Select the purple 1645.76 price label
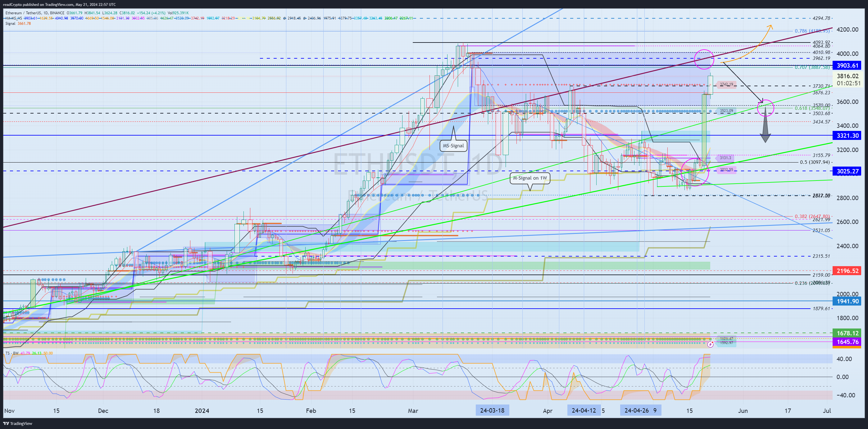 pyautogui.click(x=847, y=342)
